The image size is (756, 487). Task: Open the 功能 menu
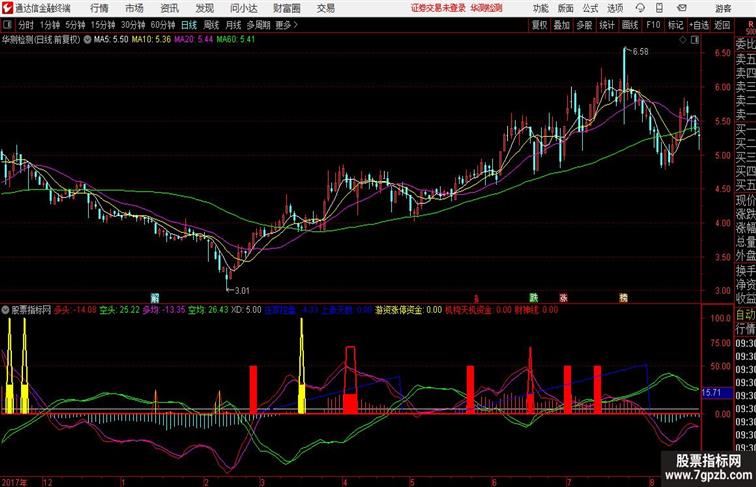pos(540,8)
